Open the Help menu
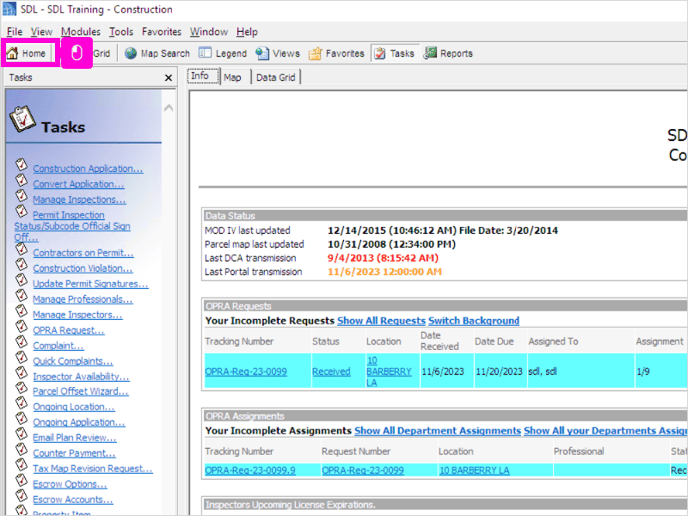This screenshot has width=688, height=516. pyautogui.click(x=247, y=32)
